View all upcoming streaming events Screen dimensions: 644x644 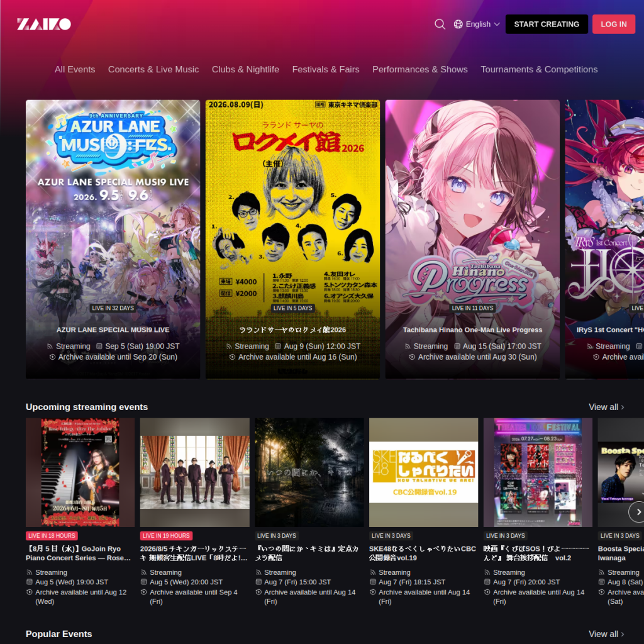pos(606,407)
